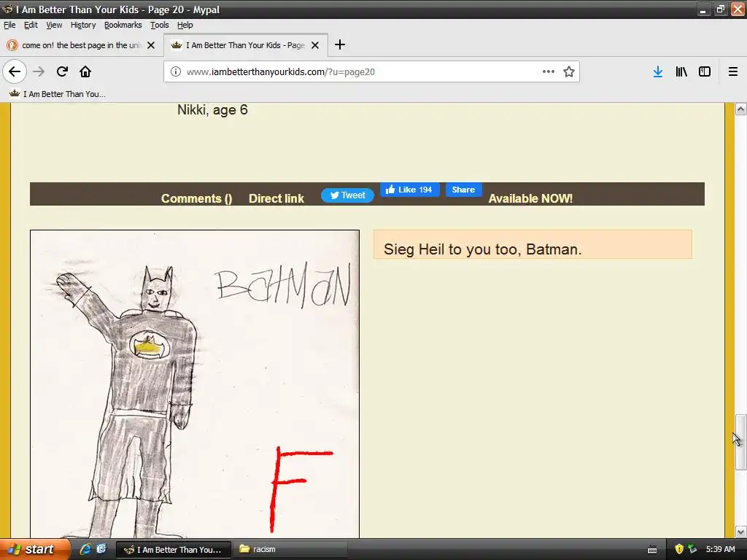The image size is (747, 560).
Task: Go back to the previous page
Action: [x=15, y=72]
